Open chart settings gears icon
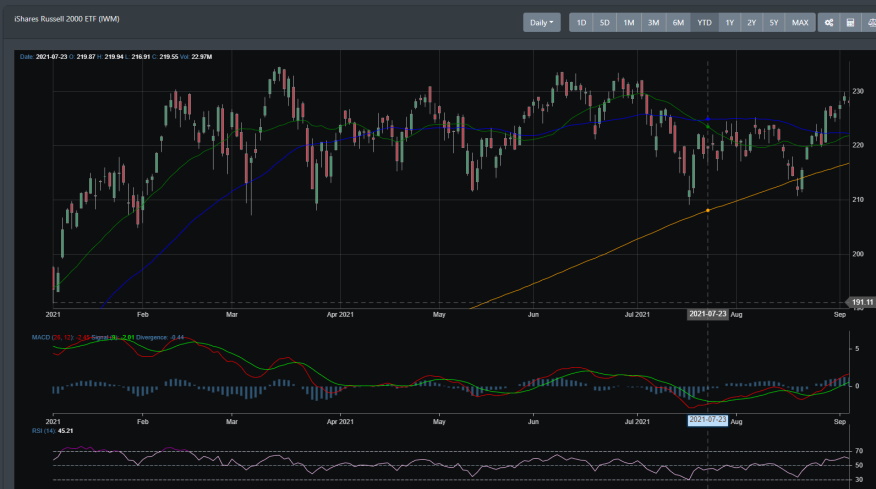The image size is (876, 489). (x=829, y=22)
